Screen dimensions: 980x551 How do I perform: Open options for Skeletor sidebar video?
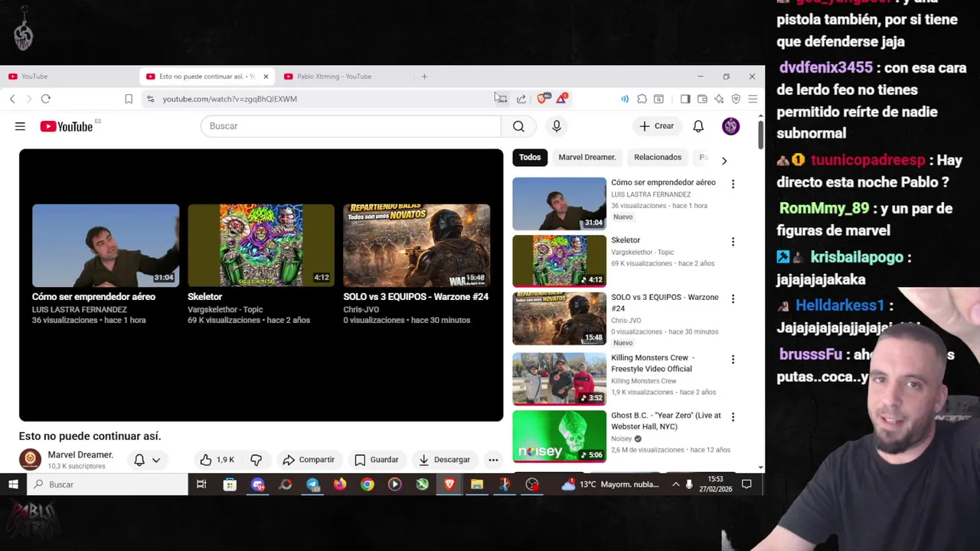click(733, 242)
